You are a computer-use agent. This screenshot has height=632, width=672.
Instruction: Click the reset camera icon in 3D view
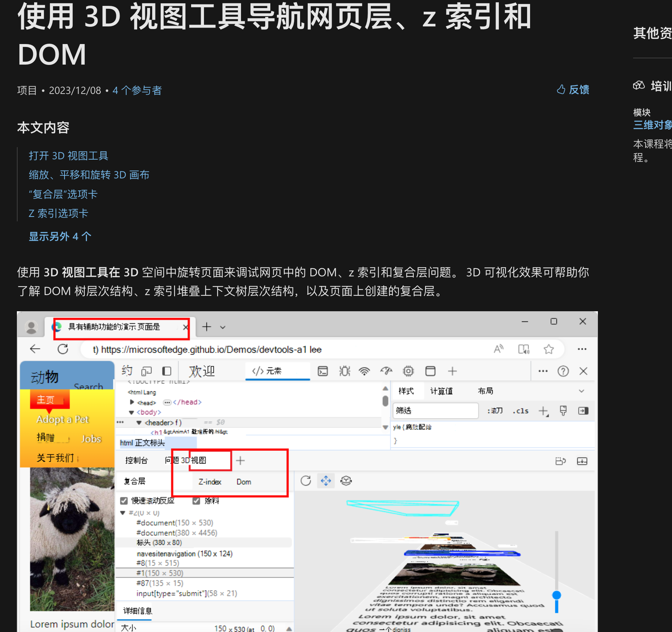(x=306, y=480)
